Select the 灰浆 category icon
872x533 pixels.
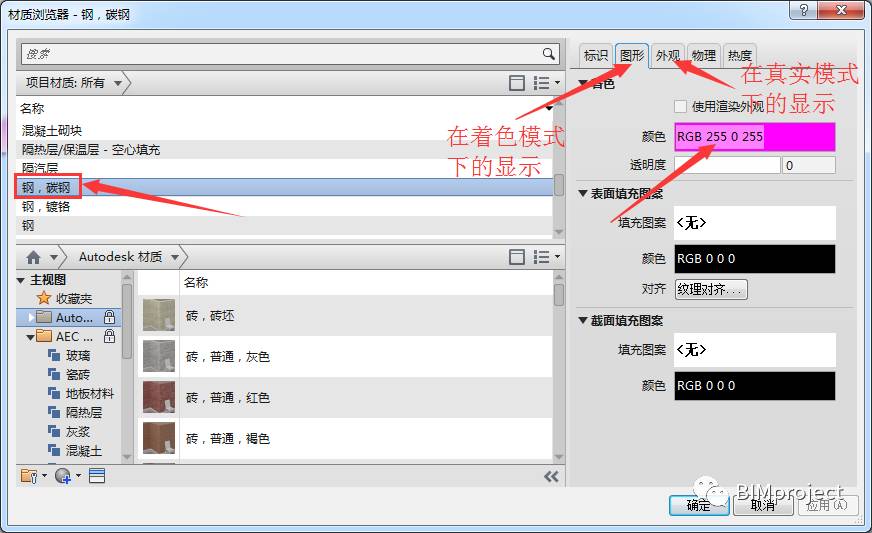coord(54,431)
